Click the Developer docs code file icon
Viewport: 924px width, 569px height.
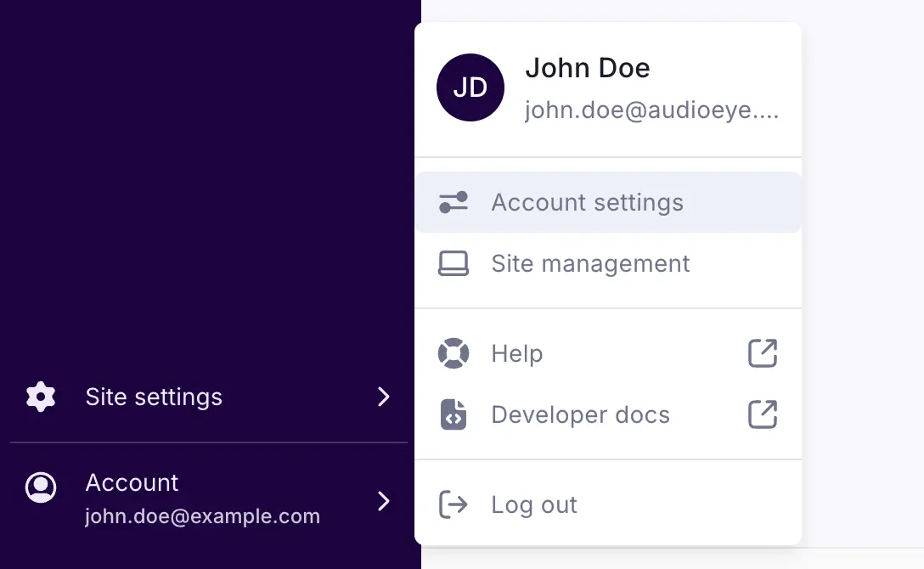point(454,414)
